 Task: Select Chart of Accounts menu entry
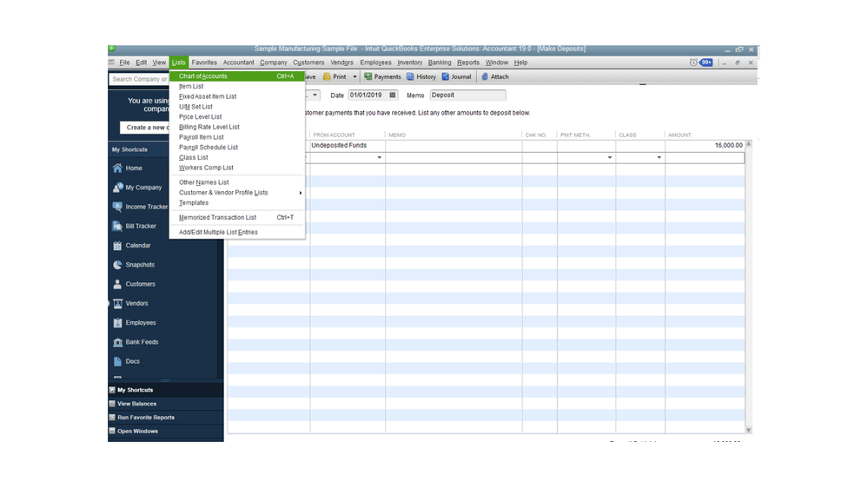[237, 76]
